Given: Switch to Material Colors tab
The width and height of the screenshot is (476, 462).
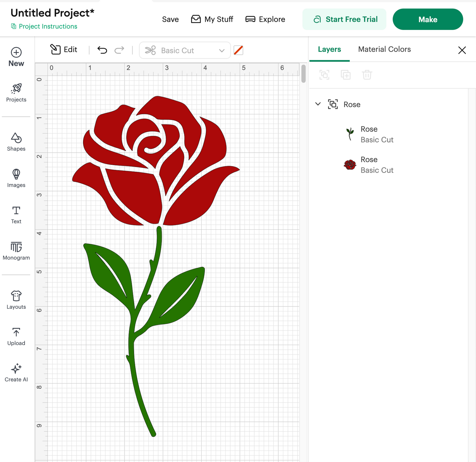Looking at the screenshot, I should 384,49.
